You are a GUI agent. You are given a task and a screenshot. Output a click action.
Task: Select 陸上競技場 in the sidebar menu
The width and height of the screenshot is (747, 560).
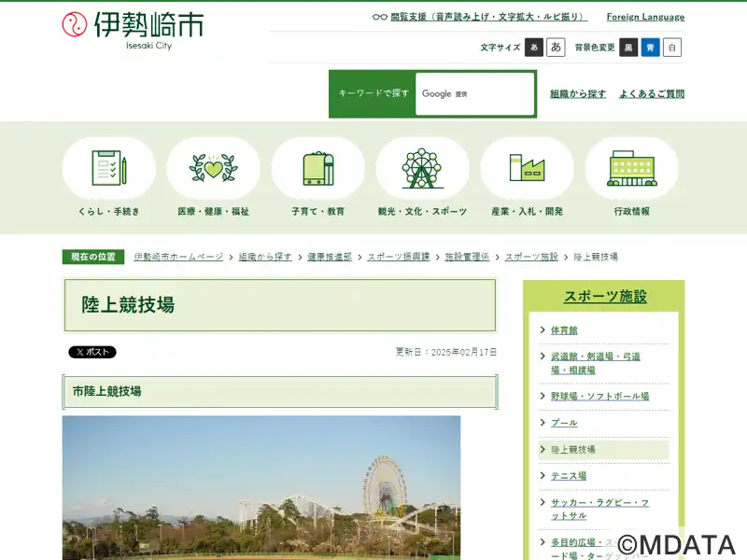pos(573,450)
